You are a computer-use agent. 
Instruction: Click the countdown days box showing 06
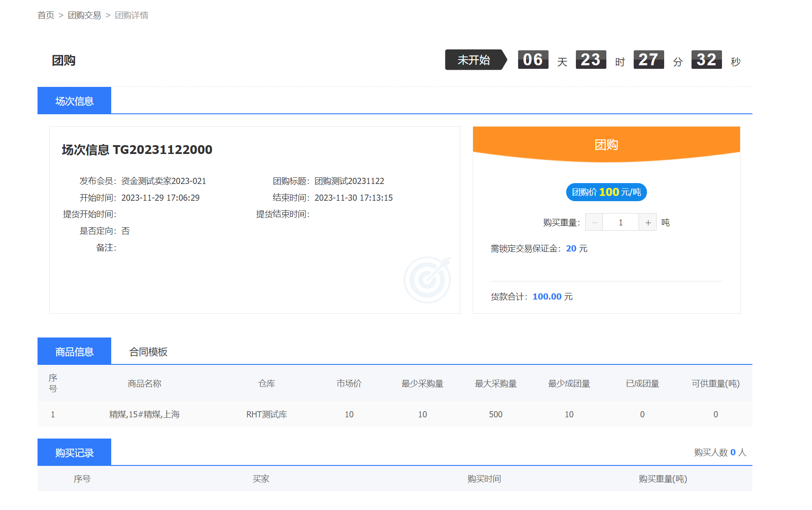[533, 60]
